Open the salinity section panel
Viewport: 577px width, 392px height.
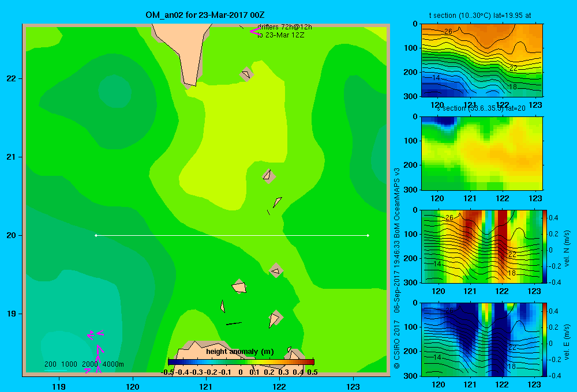pyautogui.click(x=482, y=153)
